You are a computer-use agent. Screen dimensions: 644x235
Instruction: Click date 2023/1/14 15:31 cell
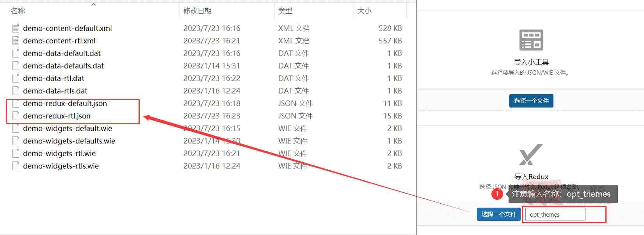(x=212, y=66)
